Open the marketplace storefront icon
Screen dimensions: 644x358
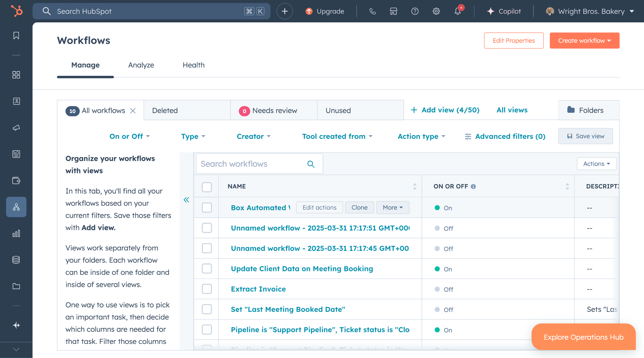click(393, 11)
